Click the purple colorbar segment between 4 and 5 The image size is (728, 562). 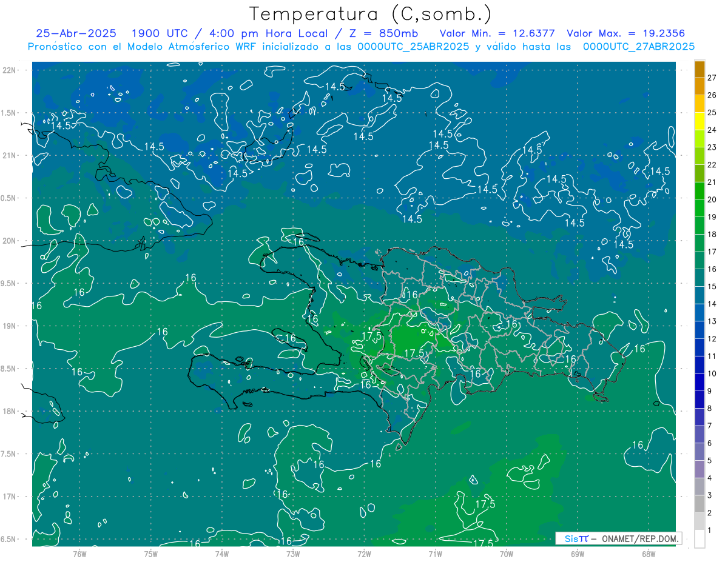(699, 469)
